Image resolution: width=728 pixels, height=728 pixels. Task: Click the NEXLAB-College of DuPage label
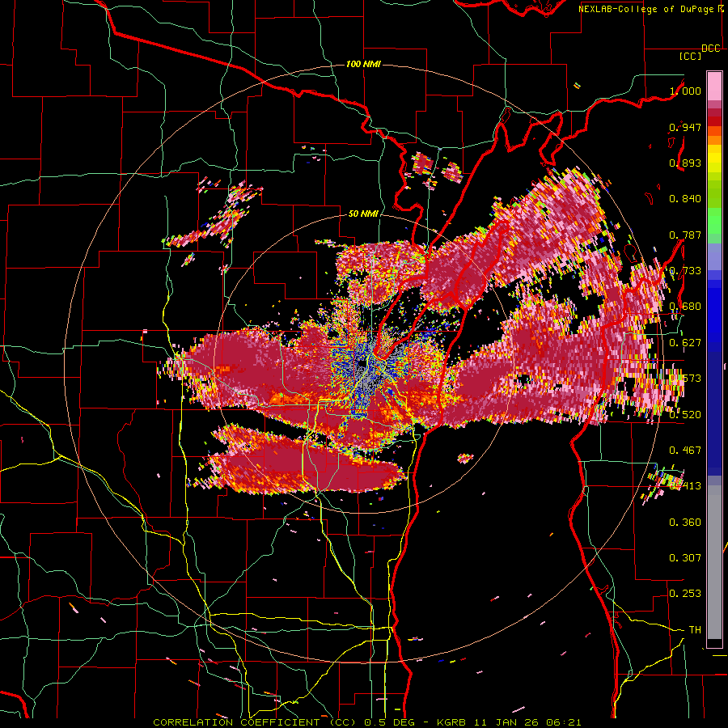point(645,9)
